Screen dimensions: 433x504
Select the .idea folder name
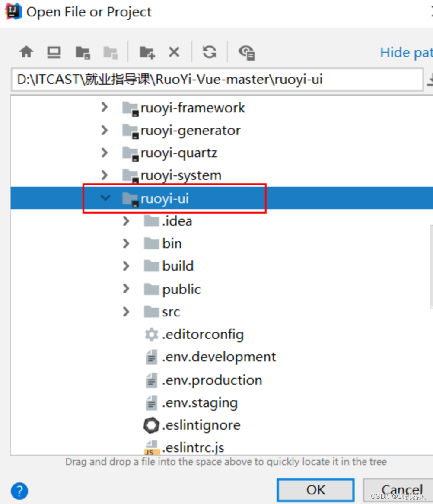point(177,221)
